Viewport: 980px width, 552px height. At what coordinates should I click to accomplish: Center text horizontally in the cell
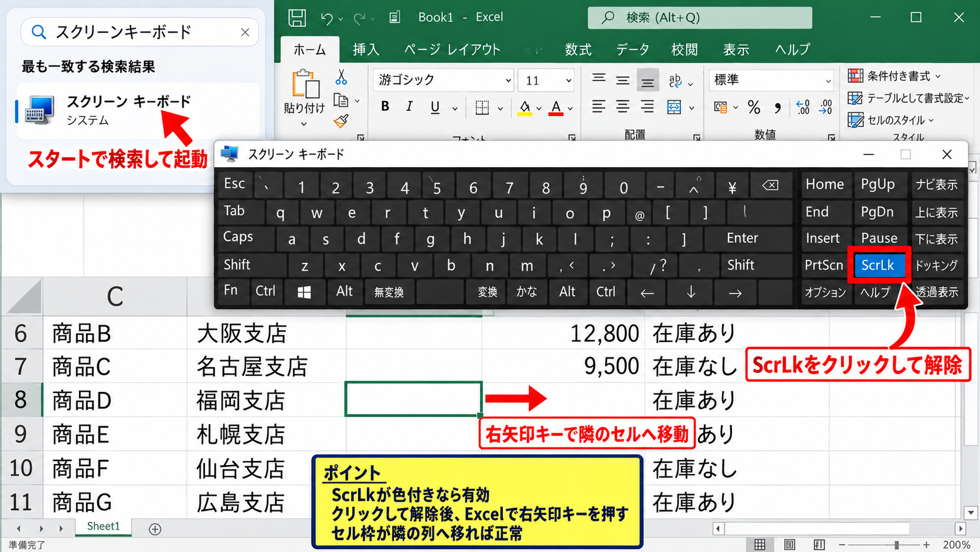coord(622,106)
